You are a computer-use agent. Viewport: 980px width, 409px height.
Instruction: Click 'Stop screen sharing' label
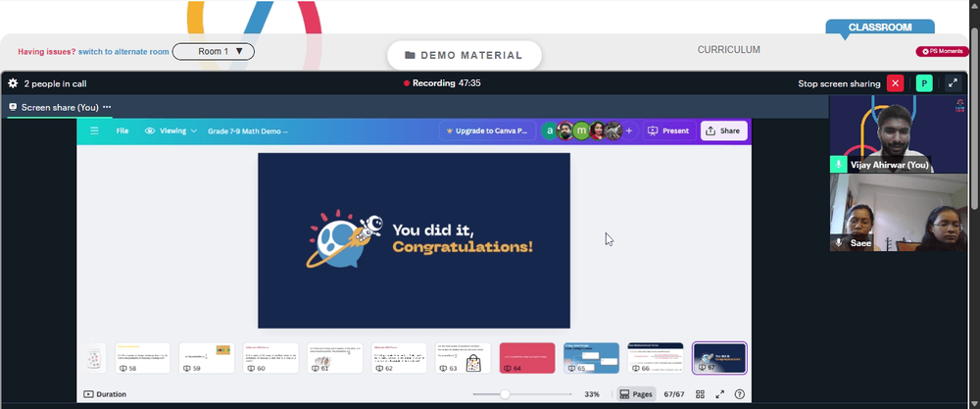[839, 83]
